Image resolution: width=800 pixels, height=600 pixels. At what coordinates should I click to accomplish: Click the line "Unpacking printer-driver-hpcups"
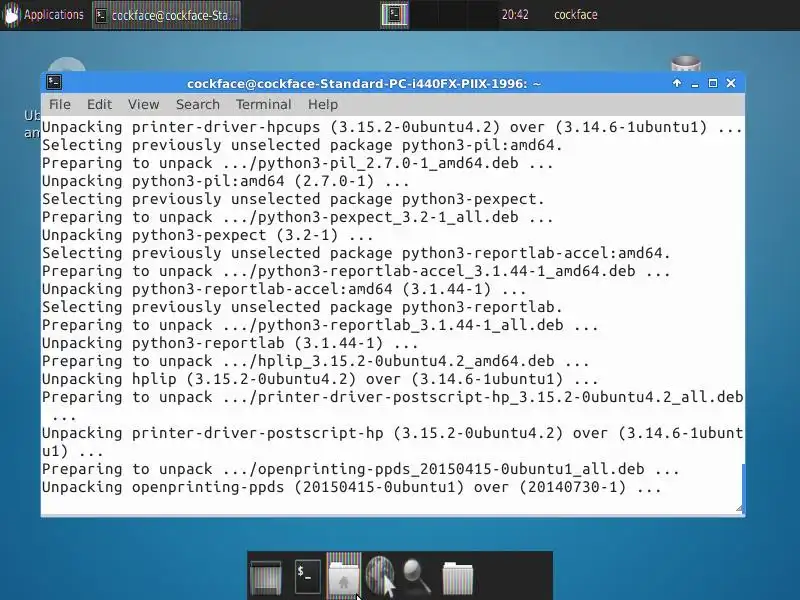coord(391,127)
